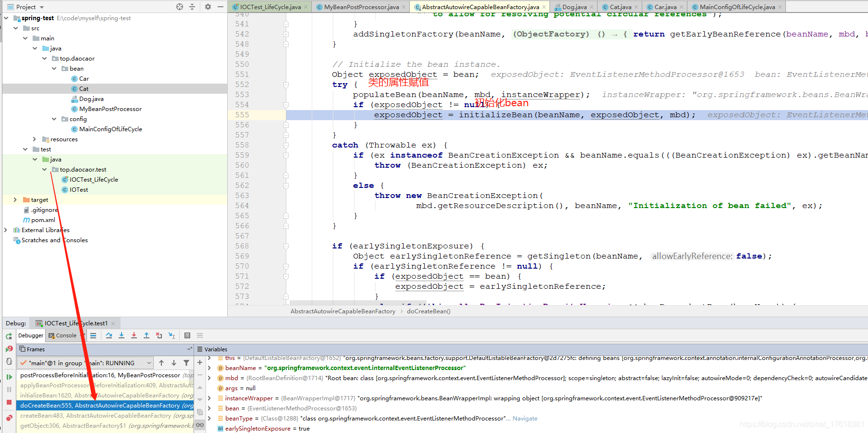The image size is (868, 433).
Task: Select the Debugger tab
Action: [31, 335]
